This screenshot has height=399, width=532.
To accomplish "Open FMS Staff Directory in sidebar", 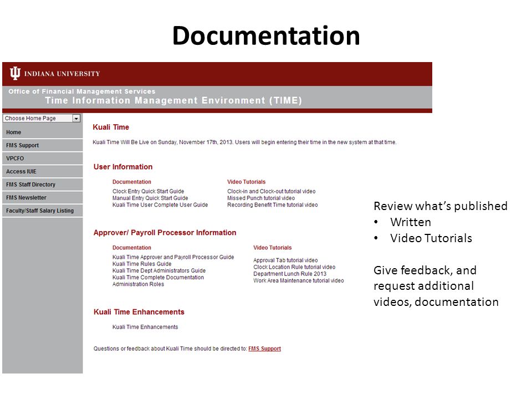I will pyautogui.click(x=43, y=185).
